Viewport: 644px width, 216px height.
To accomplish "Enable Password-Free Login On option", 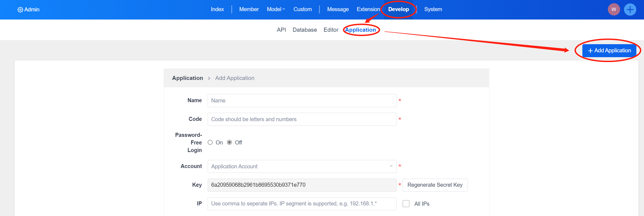I will pos(210,143).
